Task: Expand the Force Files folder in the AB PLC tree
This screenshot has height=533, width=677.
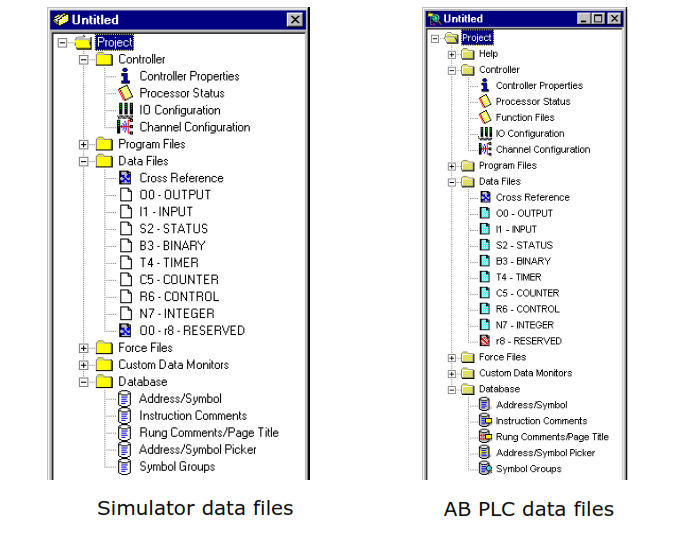Action: coord(452,358)
